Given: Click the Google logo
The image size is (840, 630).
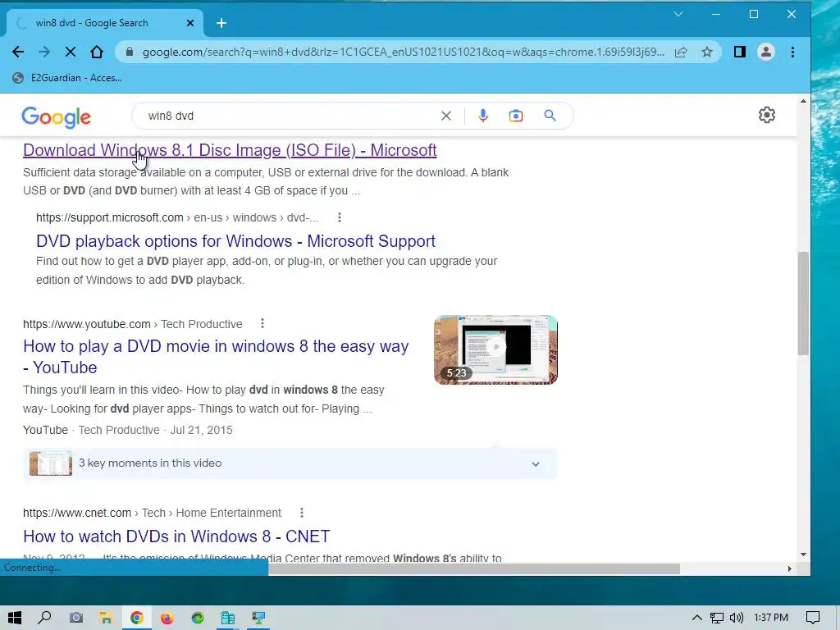Looking at the screenshot, I should (57, 116).
